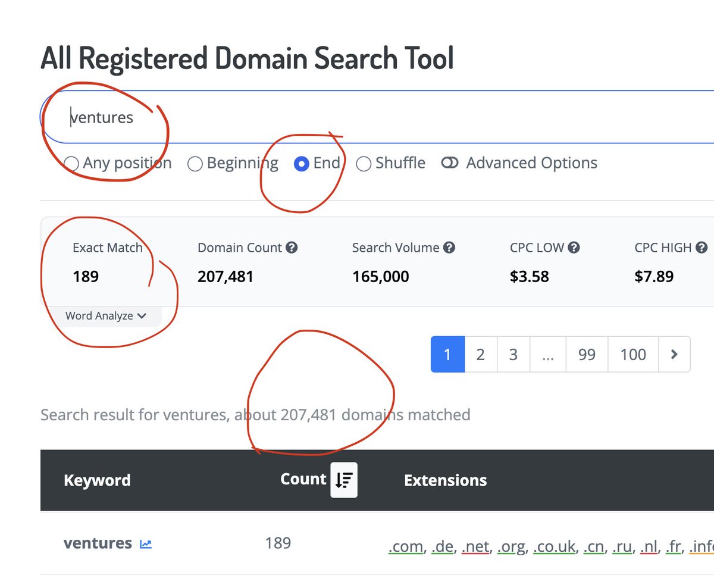Sort by Count using the sort icon

click(x=344, y=480)
